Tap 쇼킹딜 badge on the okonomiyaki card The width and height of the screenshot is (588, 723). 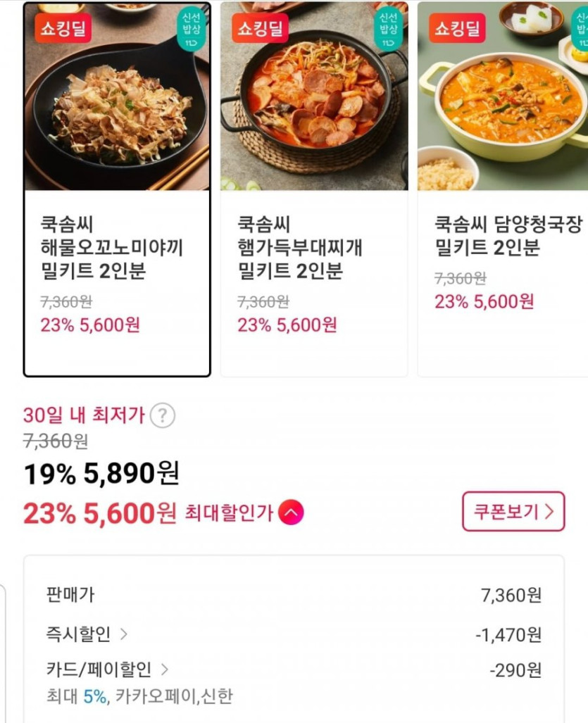pos(63,28)
